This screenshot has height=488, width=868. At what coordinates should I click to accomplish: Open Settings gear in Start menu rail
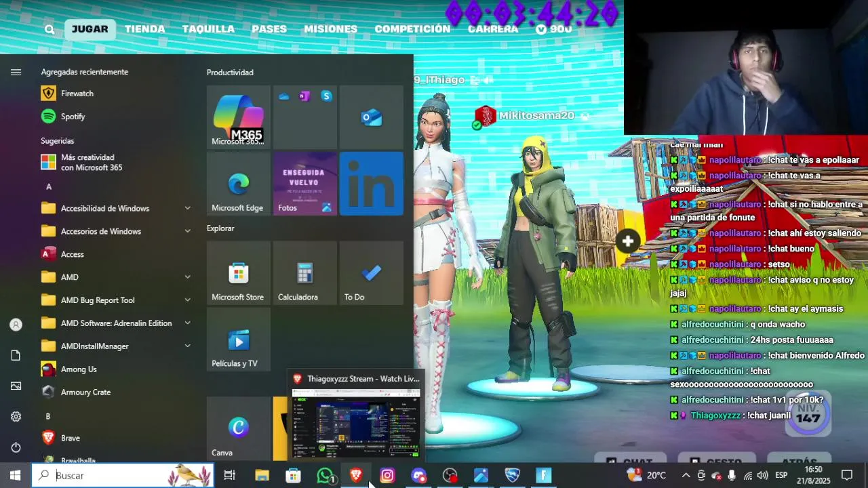[16, 417]
